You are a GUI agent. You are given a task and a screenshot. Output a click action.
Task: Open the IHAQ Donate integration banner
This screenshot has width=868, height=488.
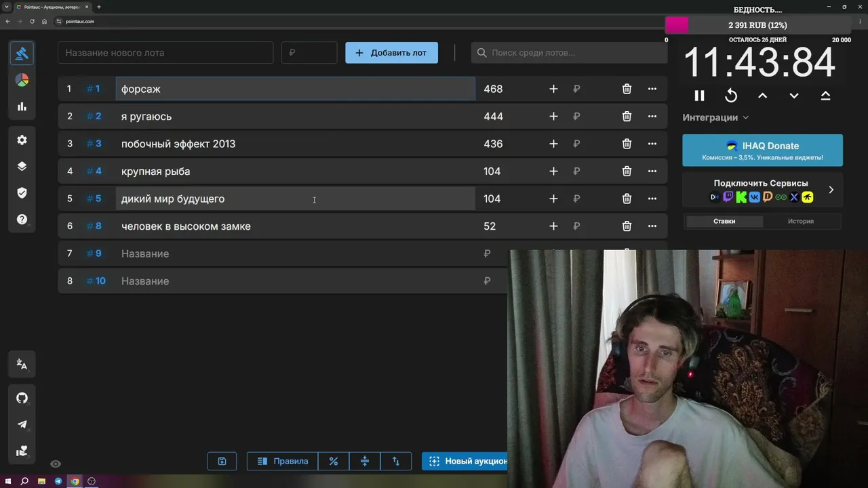point(762,150)
